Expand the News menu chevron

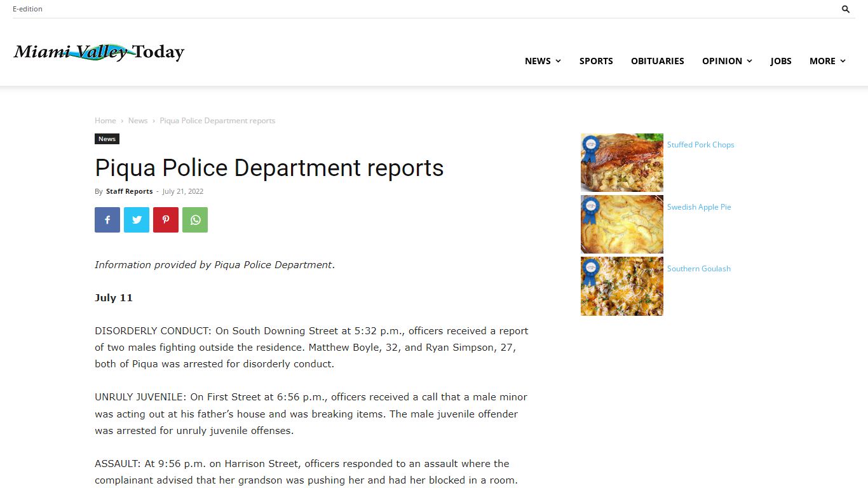[558, 61]
